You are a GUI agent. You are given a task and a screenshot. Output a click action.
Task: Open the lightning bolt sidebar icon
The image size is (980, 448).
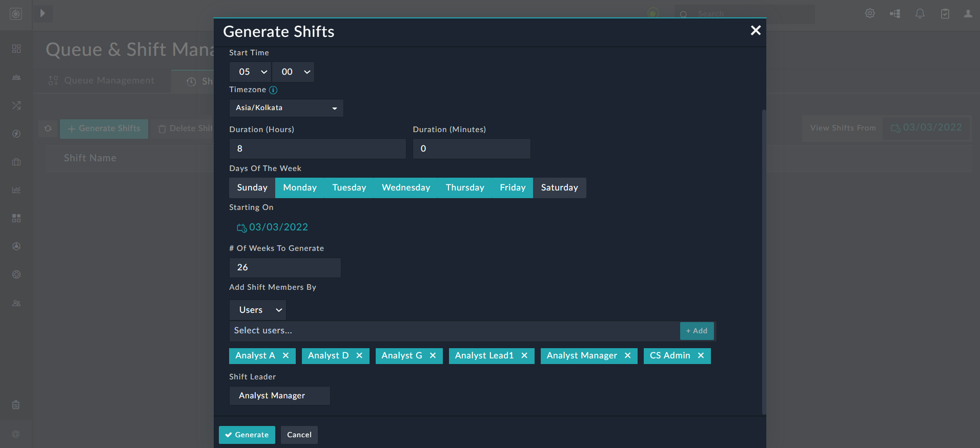click(x=16, y=134)
